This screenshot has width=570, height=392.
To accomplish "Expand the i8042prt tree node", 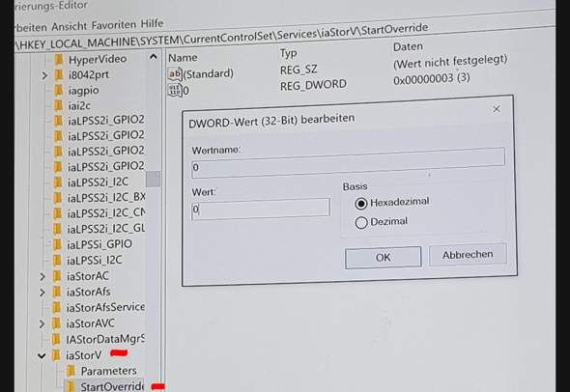I will [44, 75].
